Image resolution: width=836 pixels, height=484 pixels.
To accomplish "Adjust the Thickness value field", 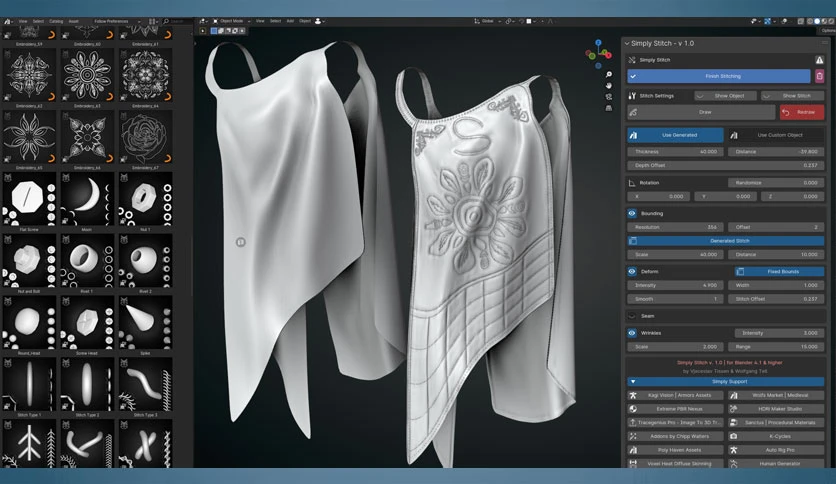I will point(676,152).
